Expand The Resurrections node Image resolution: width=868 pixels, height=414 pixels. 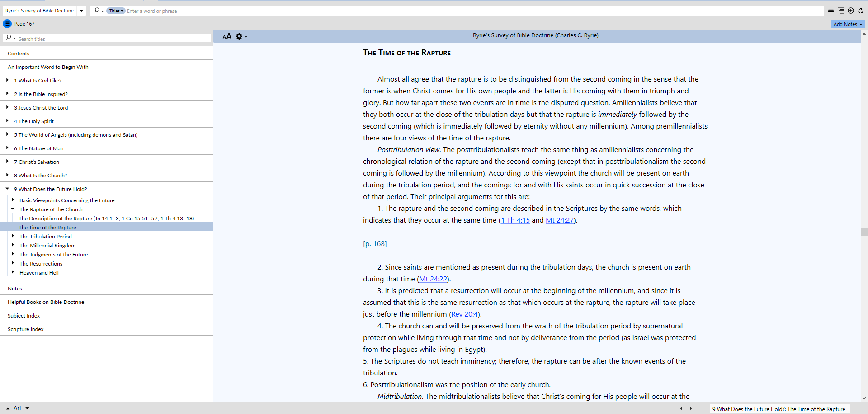coord(13,263)
